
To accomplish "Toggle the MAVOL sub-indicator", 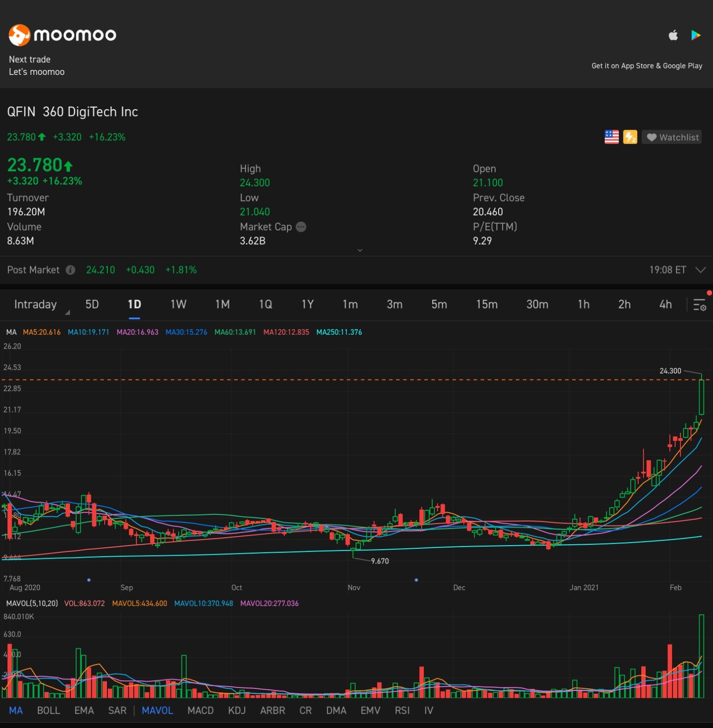I will pos(157,710).
